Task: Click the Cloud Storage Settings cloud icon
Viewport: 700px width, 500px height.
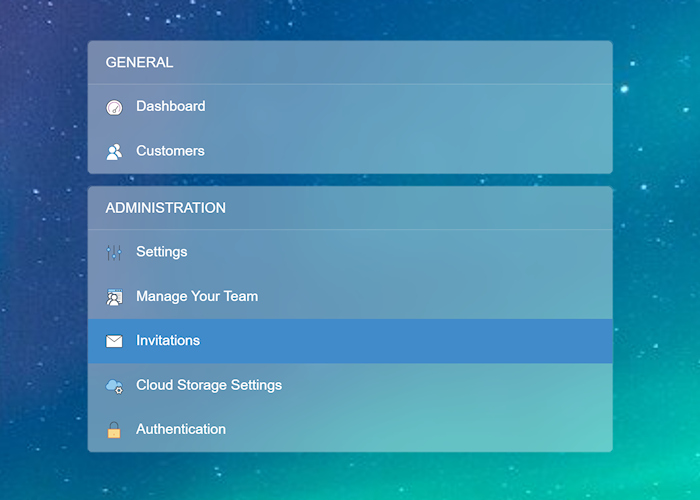Action: point(114,386)
